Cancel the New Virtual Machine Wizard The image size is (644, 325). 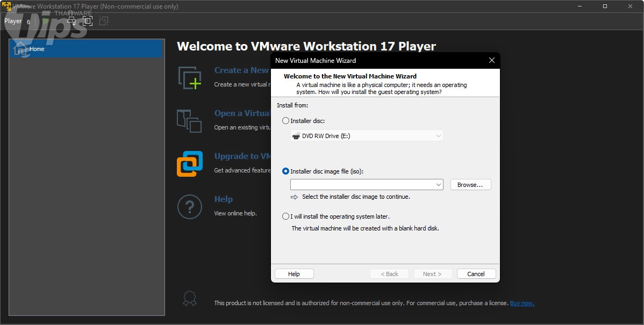point(476,274)
